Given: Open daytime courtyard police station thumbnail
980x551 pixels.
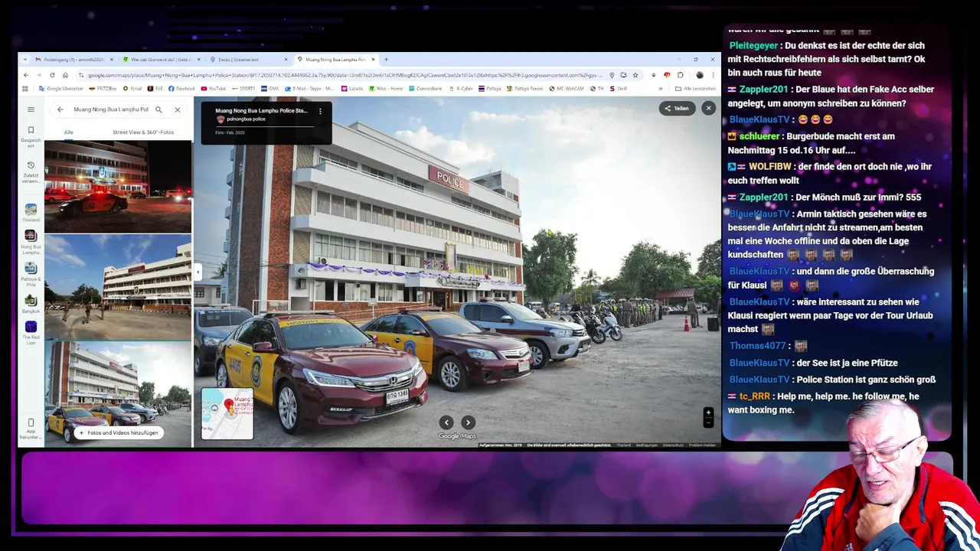Looking at the screenshot, I should [118, 287].
